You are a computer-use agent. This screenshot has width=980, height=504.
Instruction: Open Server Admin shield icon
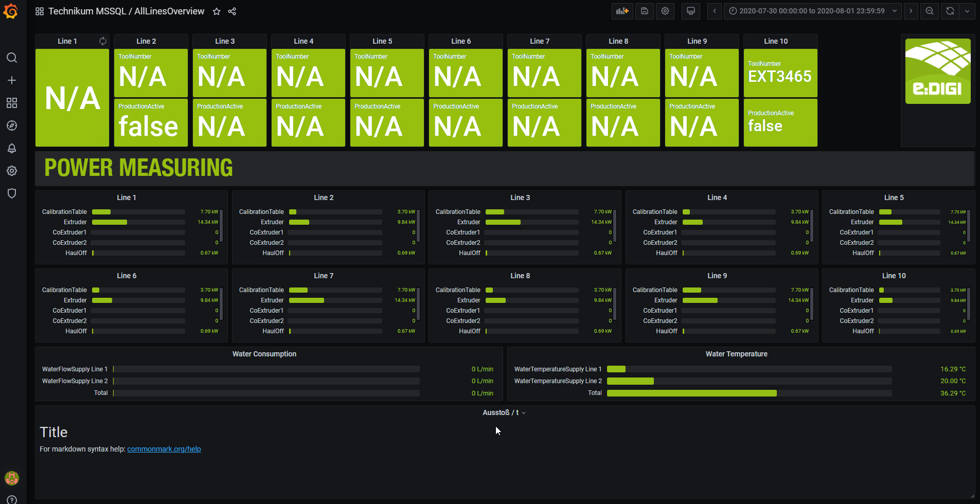[12, 193]
